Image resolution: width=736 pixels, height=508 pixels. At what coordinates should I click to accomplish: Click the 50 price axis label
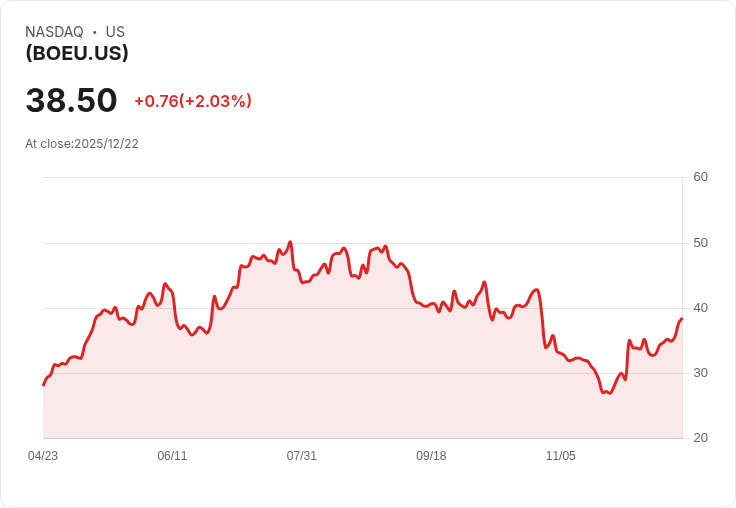click(700, 243)
